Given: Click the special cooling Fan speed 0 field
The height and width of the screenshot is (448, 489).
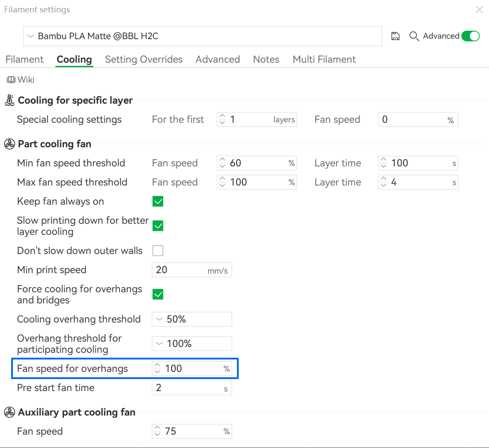Looking at the screenshot, I should click(x=418, y=120).
